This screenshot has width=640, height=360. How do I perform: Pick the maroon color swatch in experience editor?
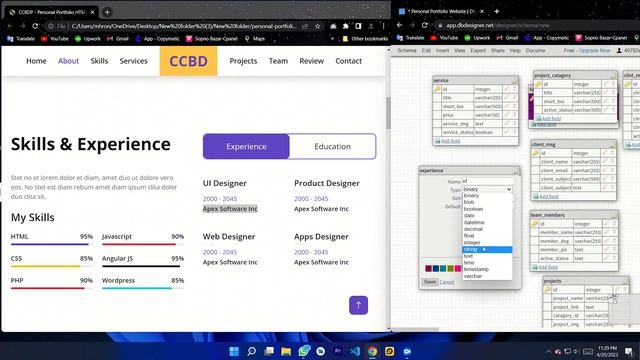[428, 268]
